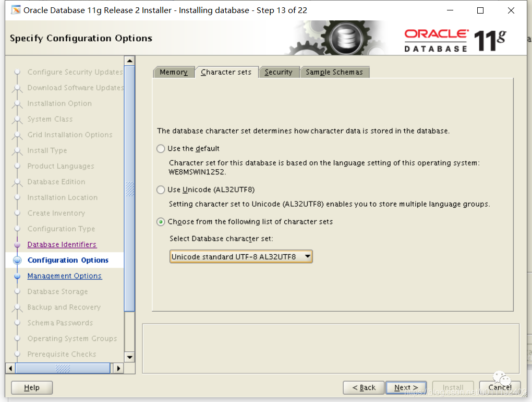Select 'Choose from the following list' radio
The image size is (532, 402).
161,222
